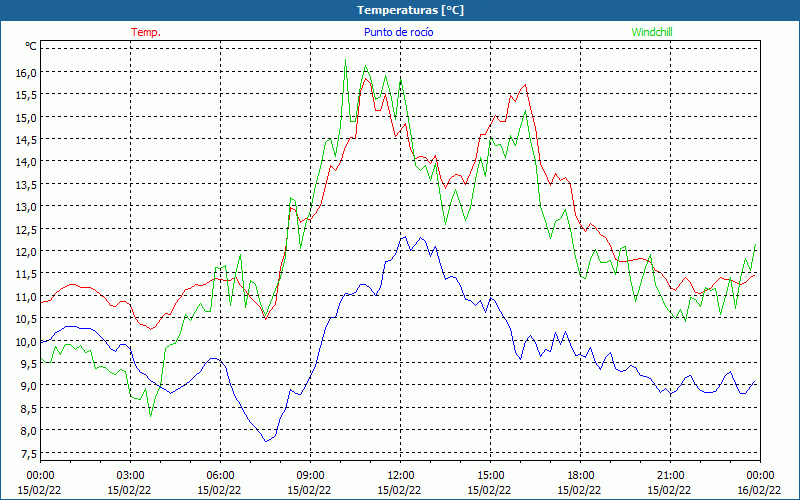Image resolution: width=800 pixels, height=500 pixels.
Task: Click the 11,0 y-axis value
Action: 27,296
